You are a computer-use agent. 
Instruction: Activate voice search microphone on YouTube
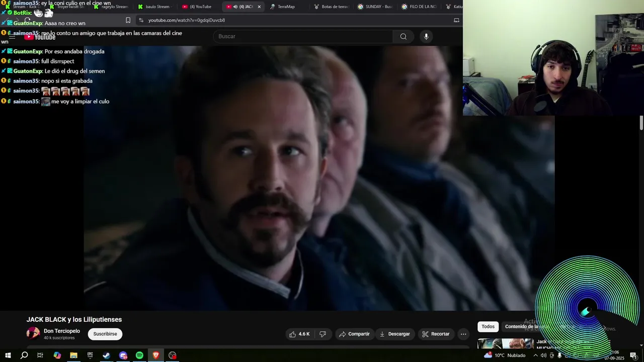point(426,36)
